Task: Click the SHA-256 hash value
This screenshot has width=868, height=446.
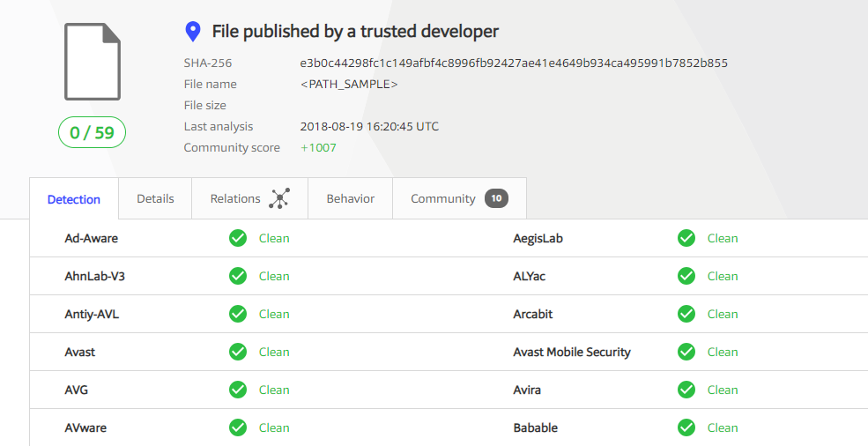Action: click(514, 63)
